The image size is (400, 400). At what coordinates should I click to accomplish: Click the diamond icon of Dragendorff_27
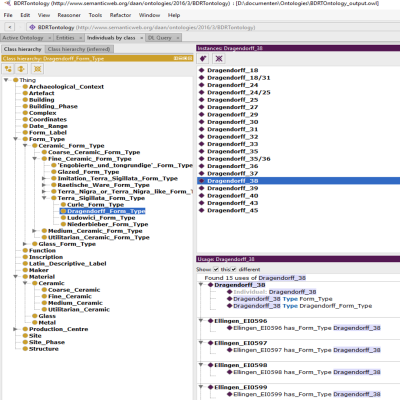pyautogui.click(x=202, y=107)
